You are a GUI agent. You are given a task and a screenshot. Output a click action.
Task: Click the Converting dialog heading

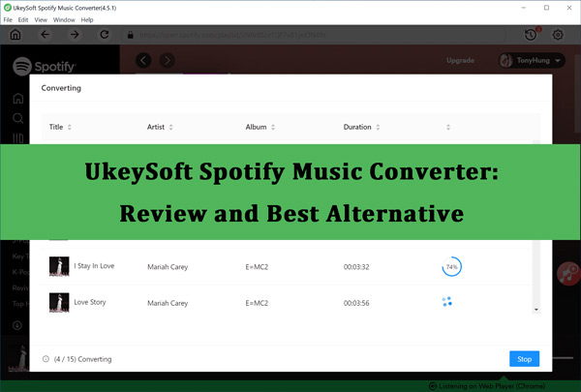coord(61,88)
